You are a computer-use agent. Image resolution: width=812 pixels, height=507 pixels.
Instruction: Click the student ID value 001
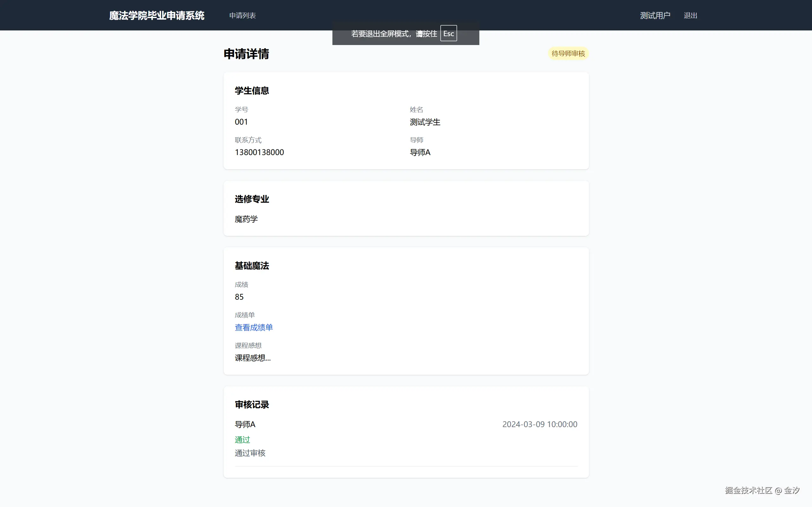pyautogui.click(x=241, y=122)
